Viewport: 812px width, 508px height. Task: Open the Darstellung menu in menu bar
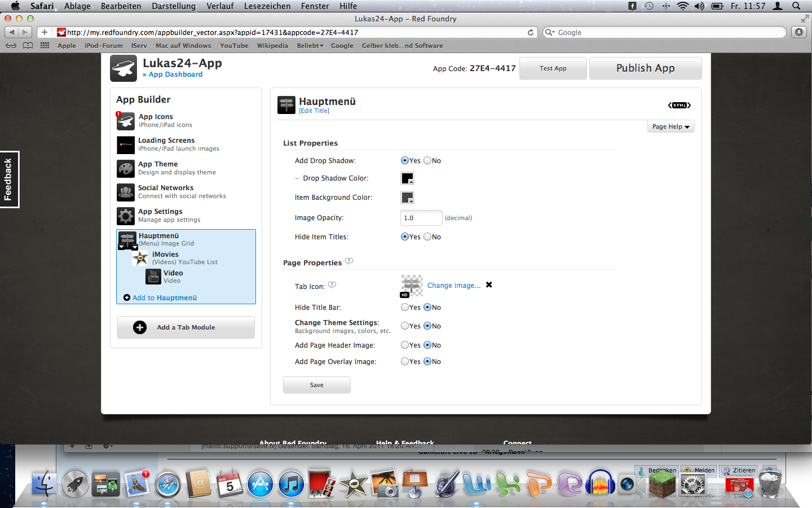[x=174, y=6]
